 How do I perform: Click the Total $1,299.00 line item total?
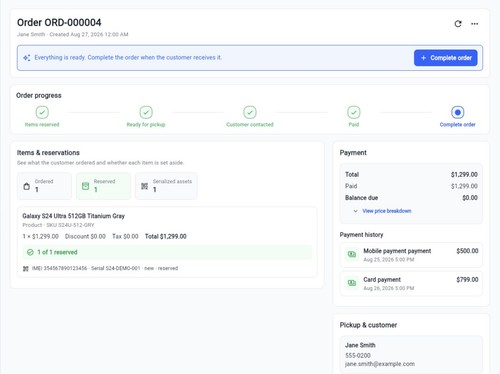pos(166,236)
